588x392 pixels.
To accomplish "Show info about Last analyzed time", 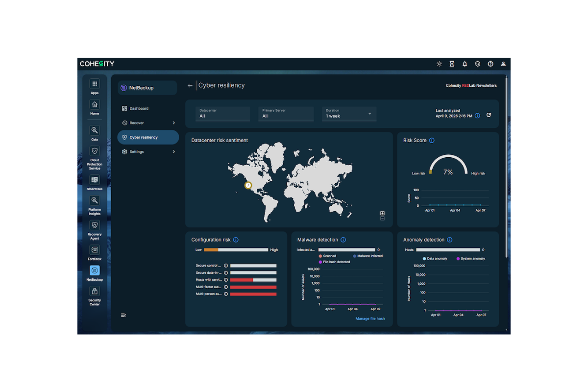I will pyautogui.click(x=477, y=116).
